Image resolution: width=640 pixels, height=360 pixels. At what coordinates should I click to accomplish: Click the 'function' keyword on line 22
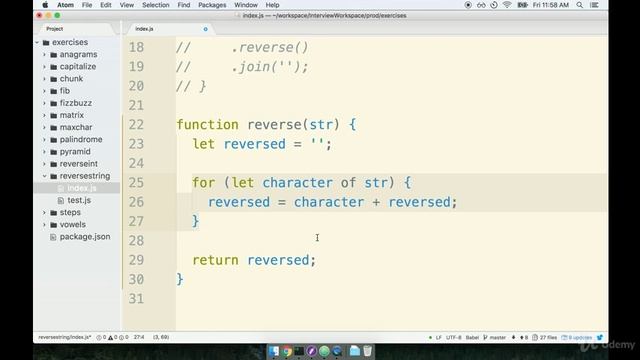(x=207, y=124)
